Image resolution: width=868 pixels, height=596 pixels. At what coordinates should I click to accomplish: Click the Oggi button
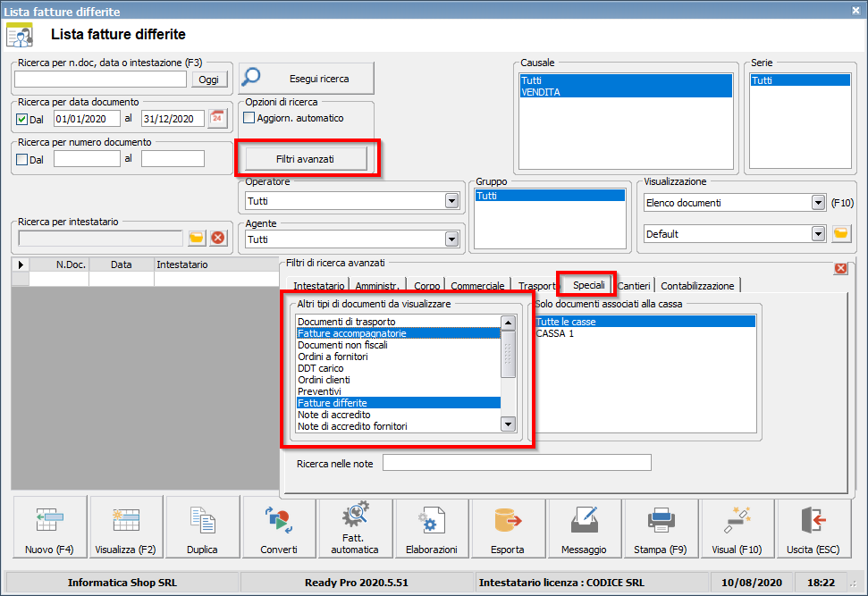click(x=208, y=80)
